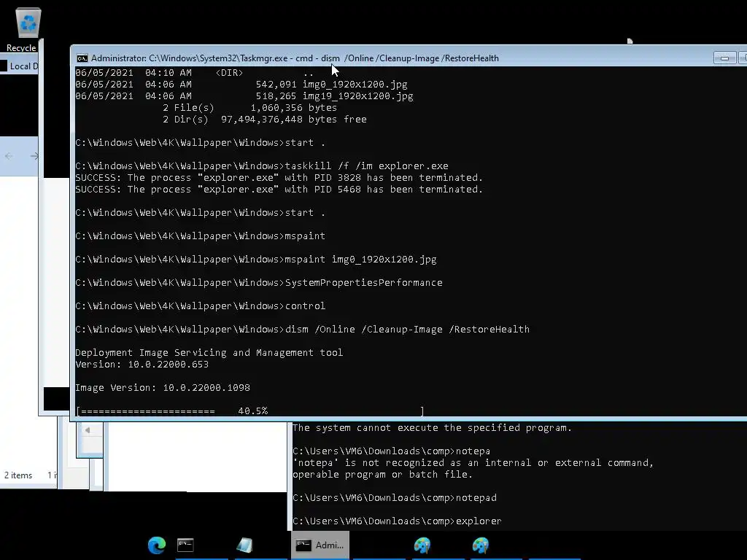Switch to the small Command Prompt taskbar icon
The image size is (747, 560).
coord(185,545)
